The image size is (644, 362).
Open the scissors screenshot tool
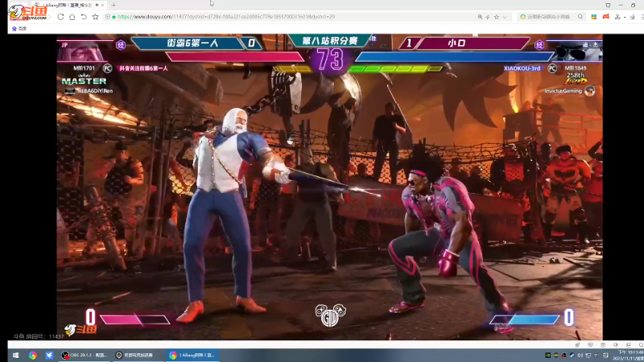click(617, 17)
